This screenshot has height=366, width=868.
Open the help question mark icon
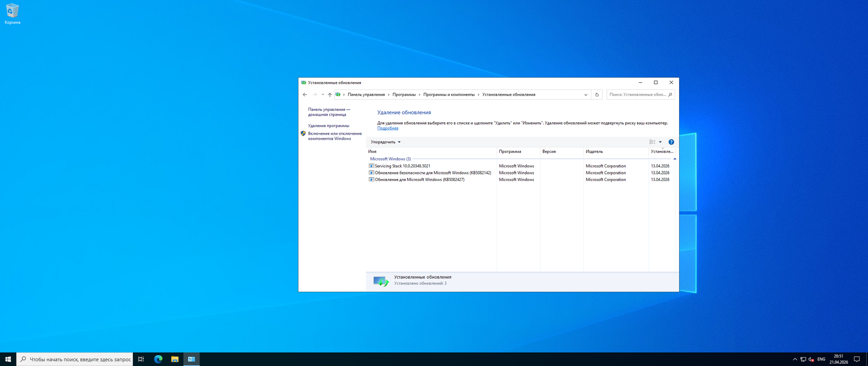pyautogui.click(x=671, y=142)
